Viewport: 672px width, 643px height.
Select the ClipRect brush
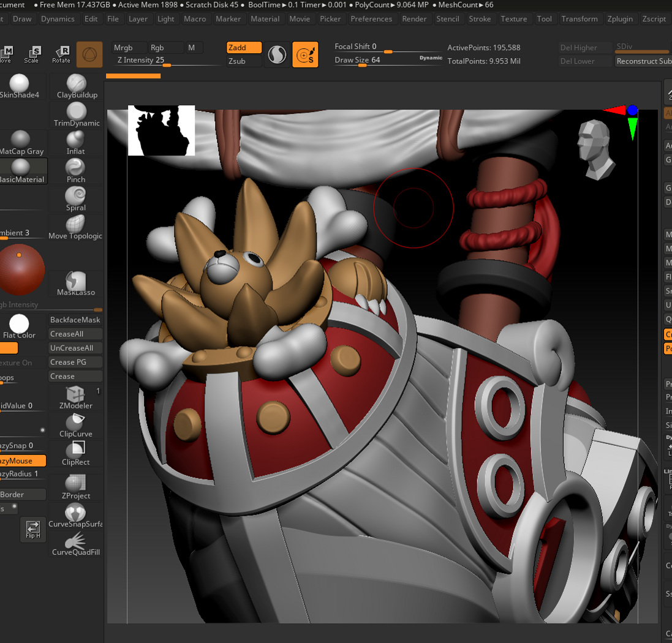[76, 454]
